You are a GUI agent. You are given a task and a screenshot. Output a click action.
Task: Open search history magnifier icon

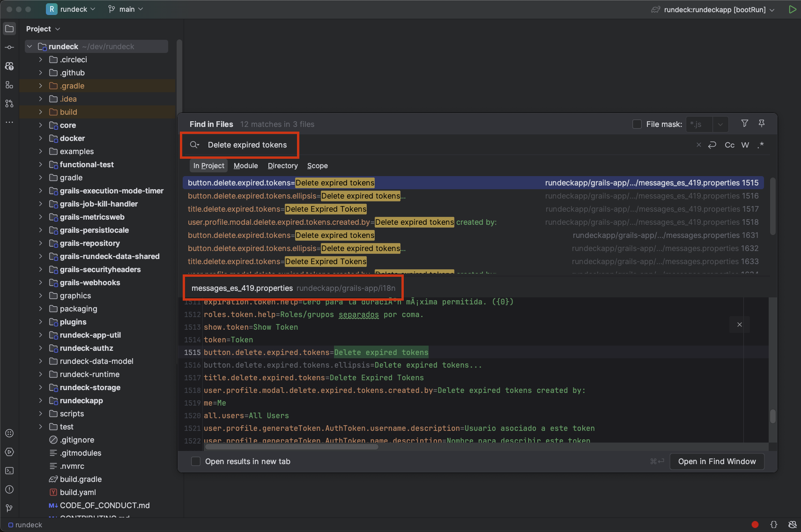194,145
